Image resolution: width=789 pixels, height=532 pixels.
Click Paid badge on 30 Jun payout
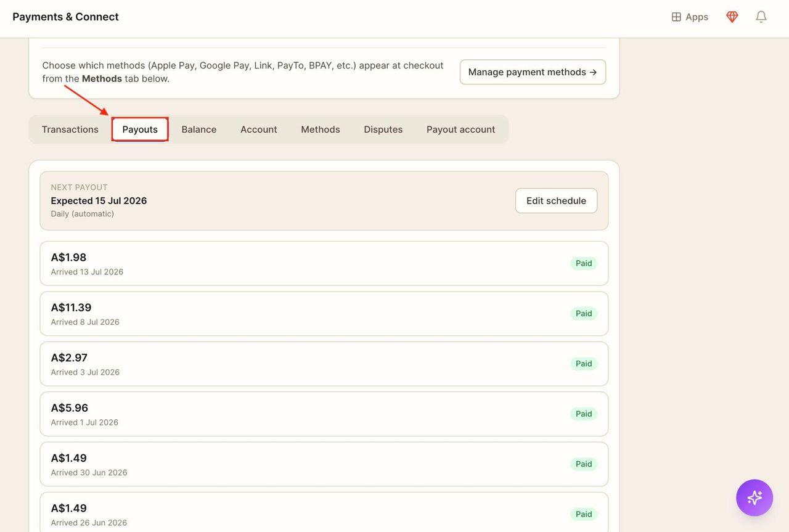tap(584, 464)
